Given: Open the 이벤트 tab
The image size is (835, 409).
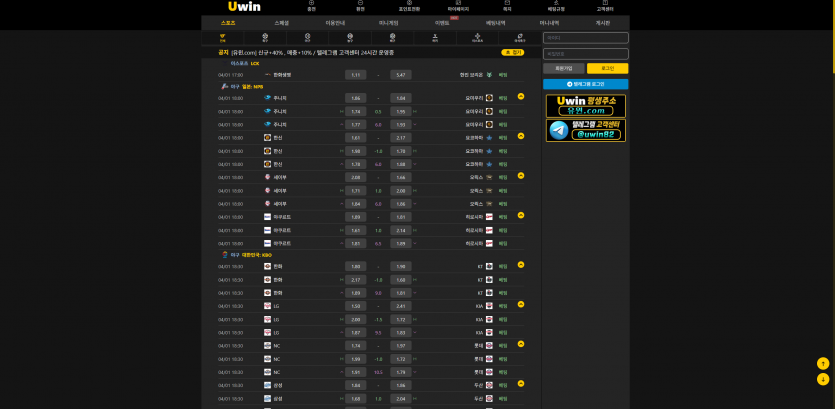Looking at the screenshot, I should pyautogui.click(x=442, y=22).
